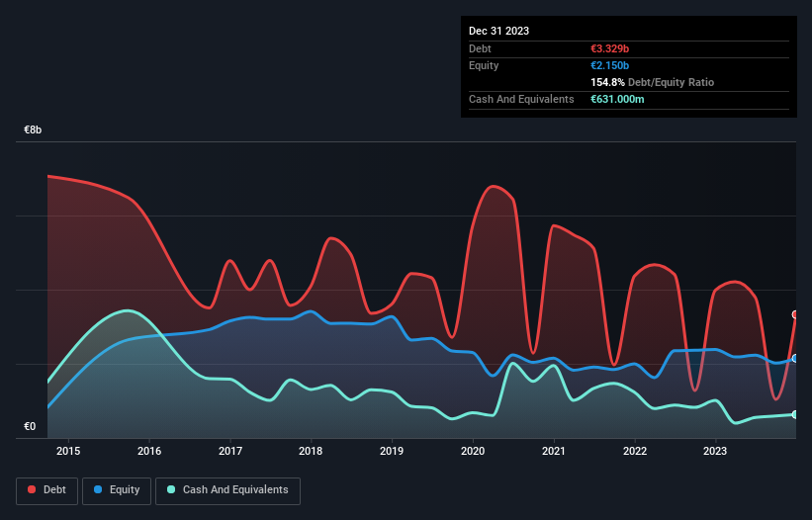The image size is (812, 520).
Task: Click the 2020 x-axis label
Action: click(473, 451)
